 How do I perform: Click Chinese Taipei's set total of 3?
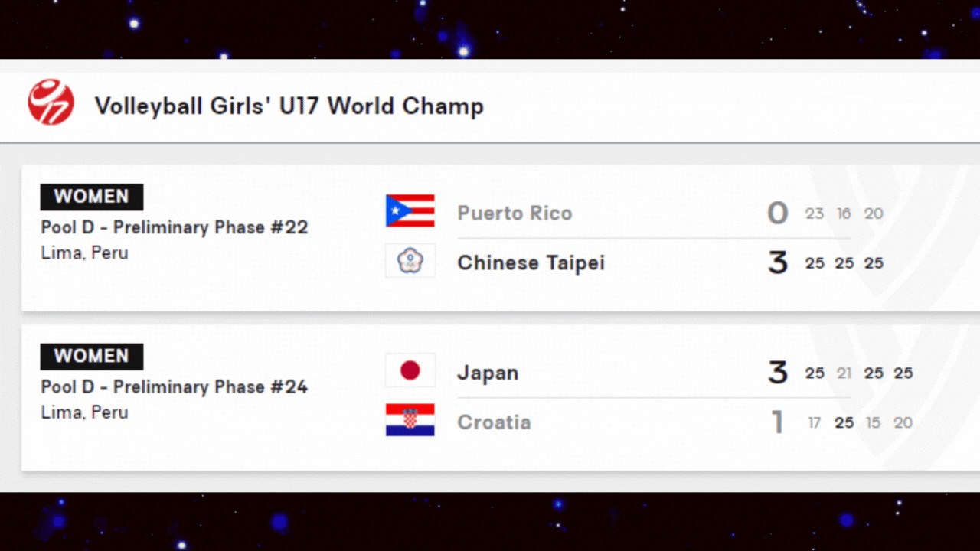[x=778, y=262]
